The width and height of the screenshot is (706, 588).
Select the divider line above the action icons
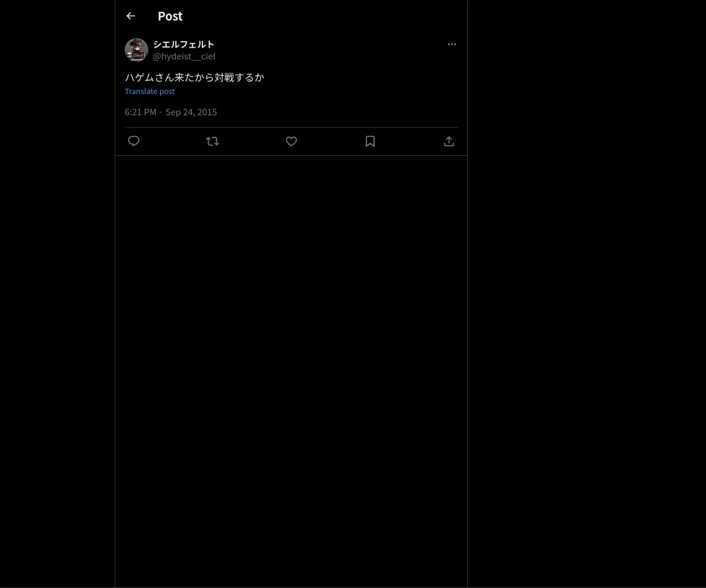tap(291, 127)
